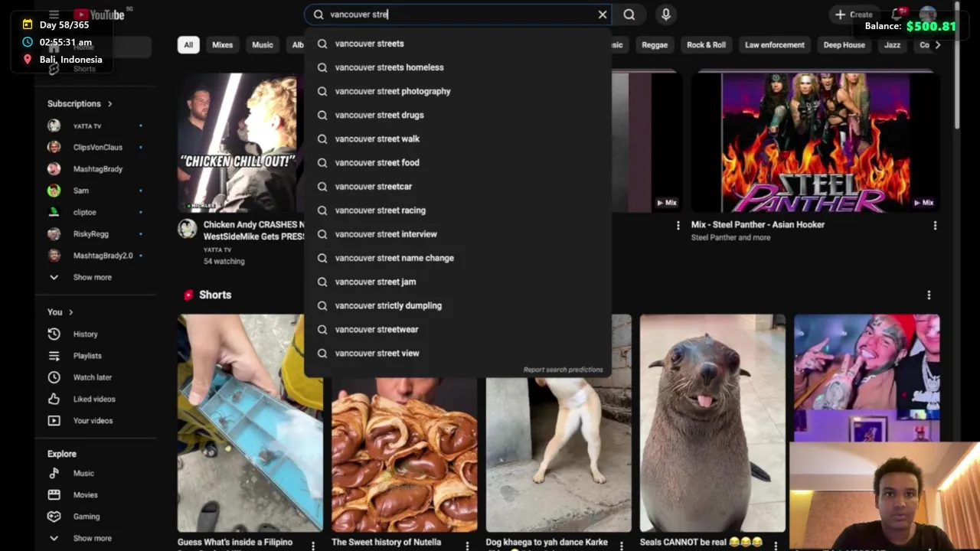Open History in the sidebar
The width and height of the screenshot is (980, 551).
[96, 334]
